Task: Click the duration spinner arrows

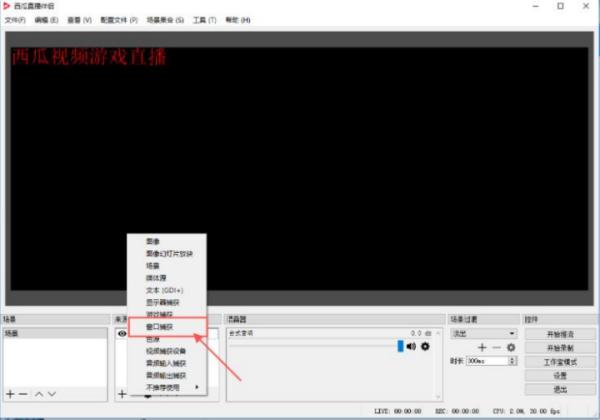Action: [512, 361]
